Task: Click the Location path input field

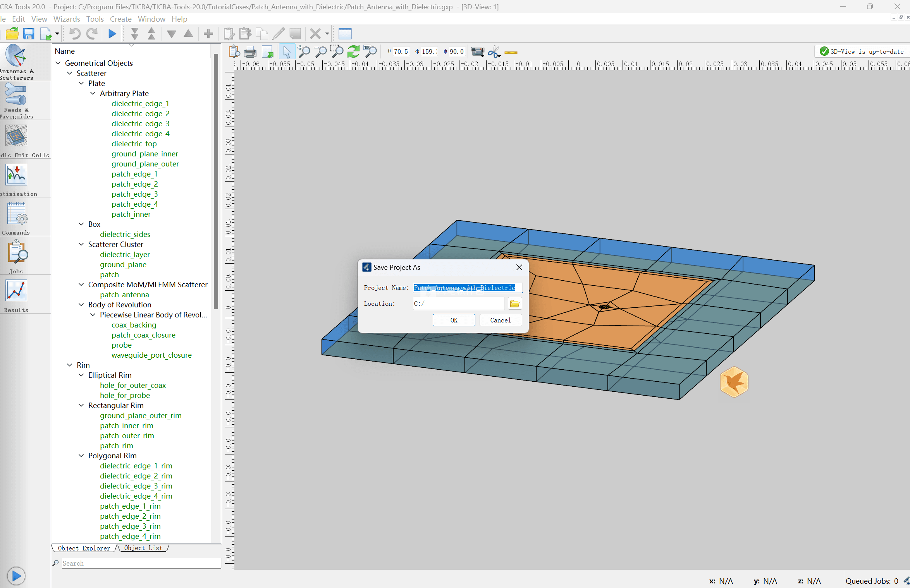Action: coord(459,304)
